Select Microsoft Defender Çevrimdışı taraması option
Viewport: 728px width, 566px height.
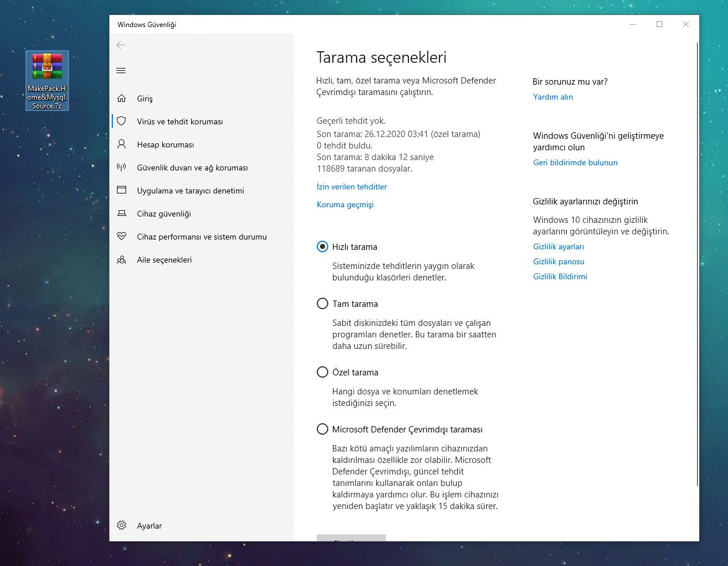323,429
